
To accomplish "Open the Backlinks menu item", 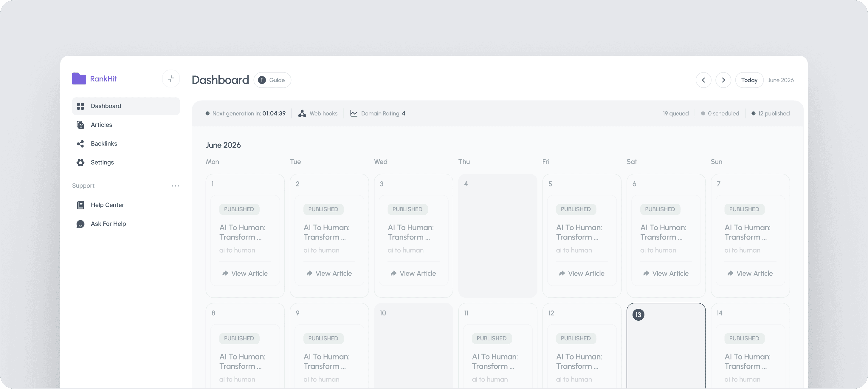I will (x=126, y=144).
